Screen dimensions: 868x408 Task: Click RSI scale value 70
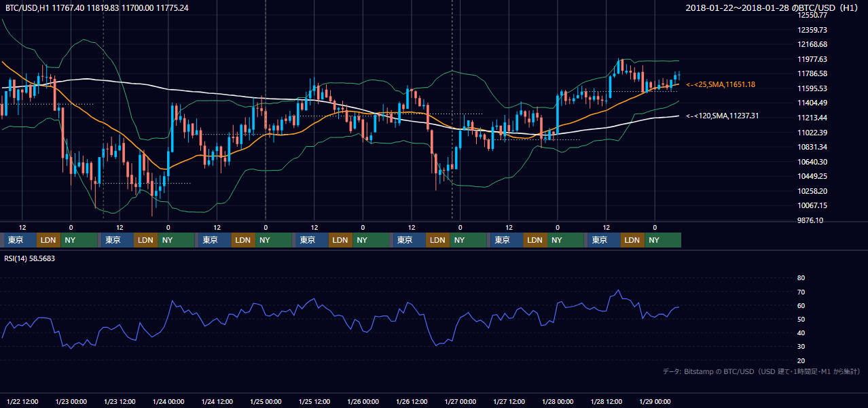click(x=801, y=292)
